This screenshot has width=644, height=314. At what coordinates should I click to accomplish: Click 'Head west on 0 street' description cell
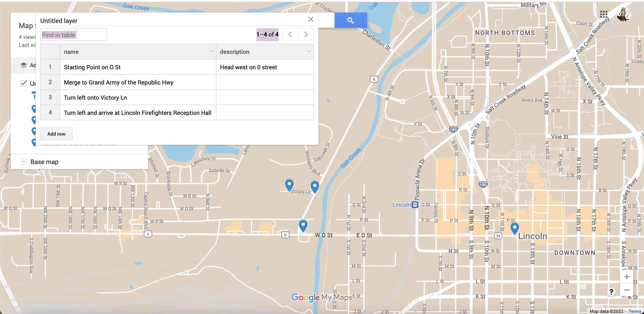(265, 67)
